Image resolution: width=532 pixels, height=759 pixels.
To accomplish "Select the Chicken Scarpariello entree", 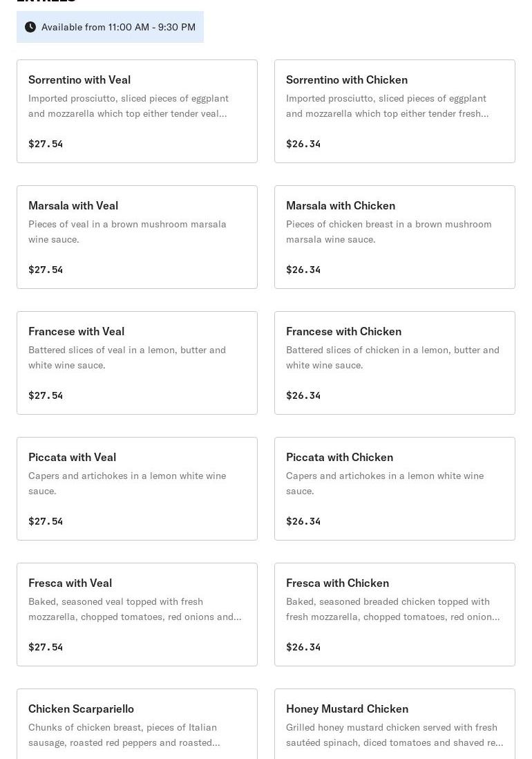I will click(137, 726).
